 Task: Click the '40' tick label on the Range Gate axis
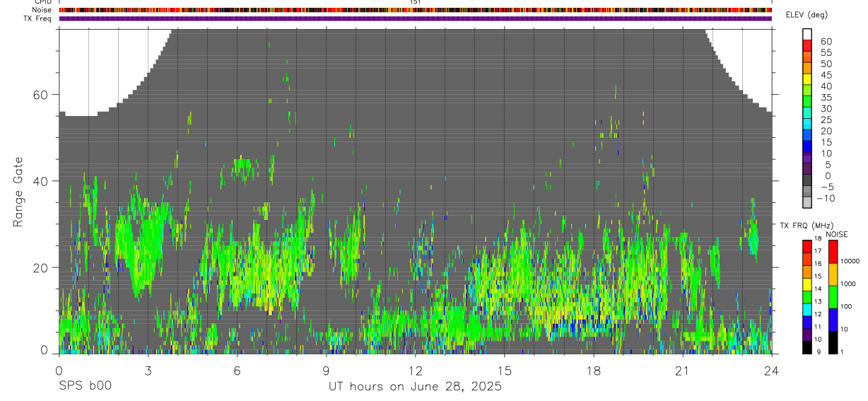40,181
